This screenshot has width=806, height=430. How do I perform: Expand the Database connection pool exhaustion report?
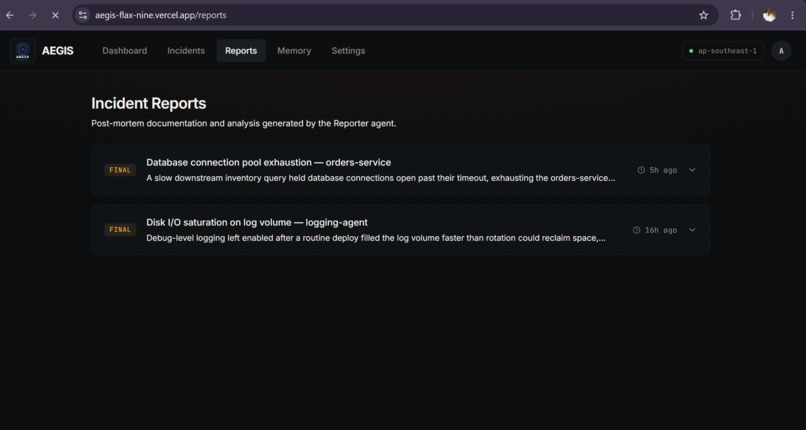[692, 170]
